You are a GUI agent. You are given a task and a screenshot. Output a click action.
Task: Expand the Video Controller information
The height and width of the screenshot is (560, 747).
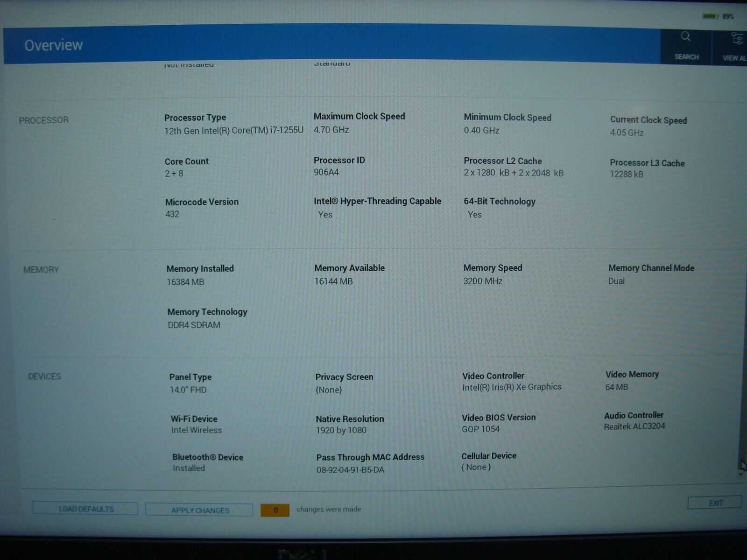click(493, 375)
